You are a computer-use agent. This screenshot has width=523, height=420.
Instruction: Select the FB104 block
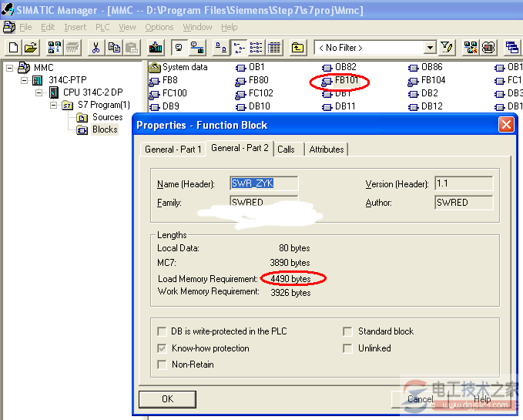(x=427, y=80)
